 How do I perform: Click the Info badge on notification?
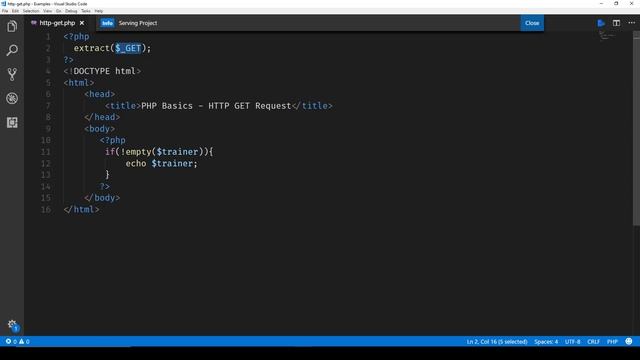click(x=107, y=23)
